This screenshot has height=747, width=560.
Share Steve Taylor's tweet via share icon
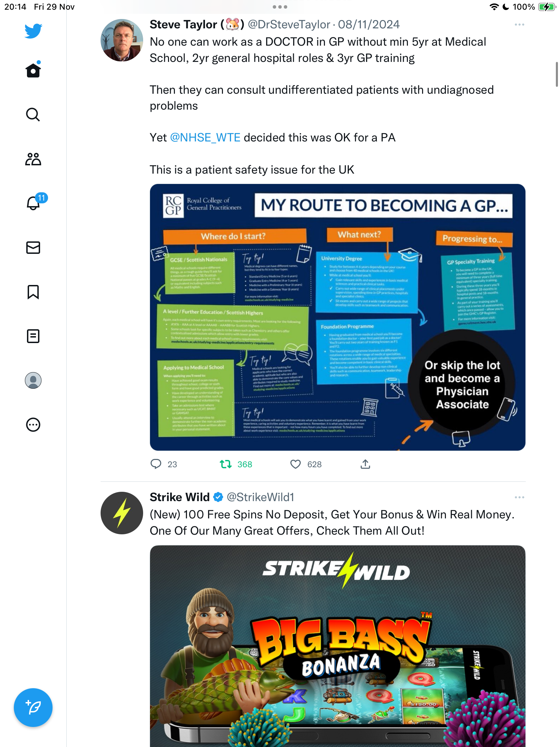365,464
